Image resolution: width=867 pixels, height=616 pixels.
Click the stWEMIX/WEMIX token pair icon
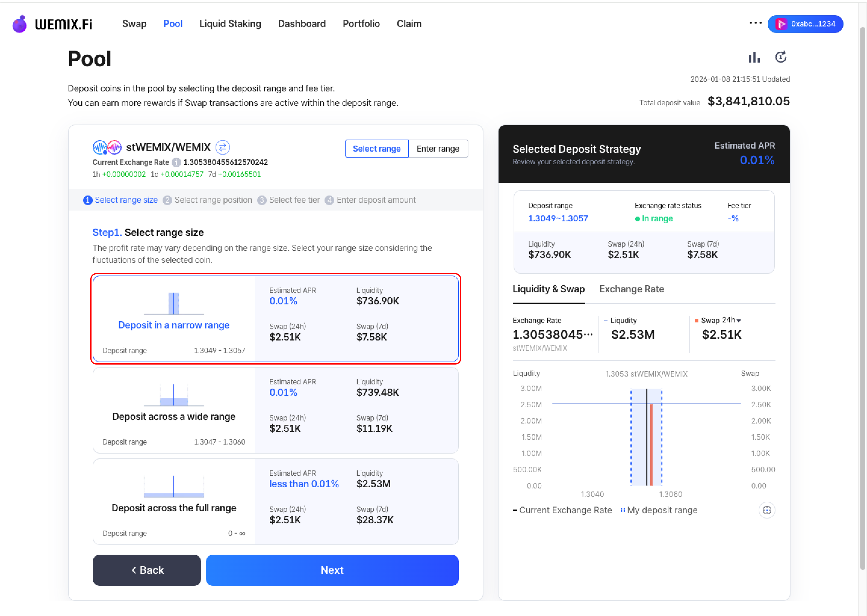coord(107,147)
